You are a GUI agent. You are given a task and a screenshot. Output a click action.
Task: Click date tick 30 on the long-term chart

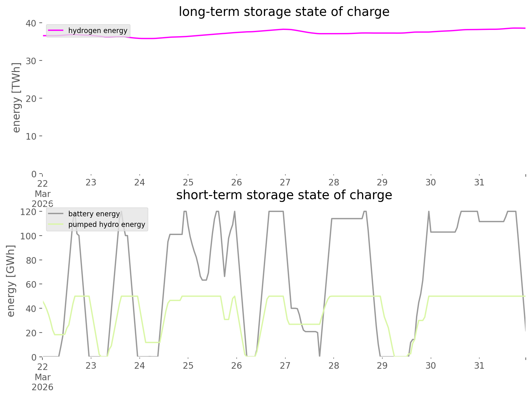pos(431,182)
